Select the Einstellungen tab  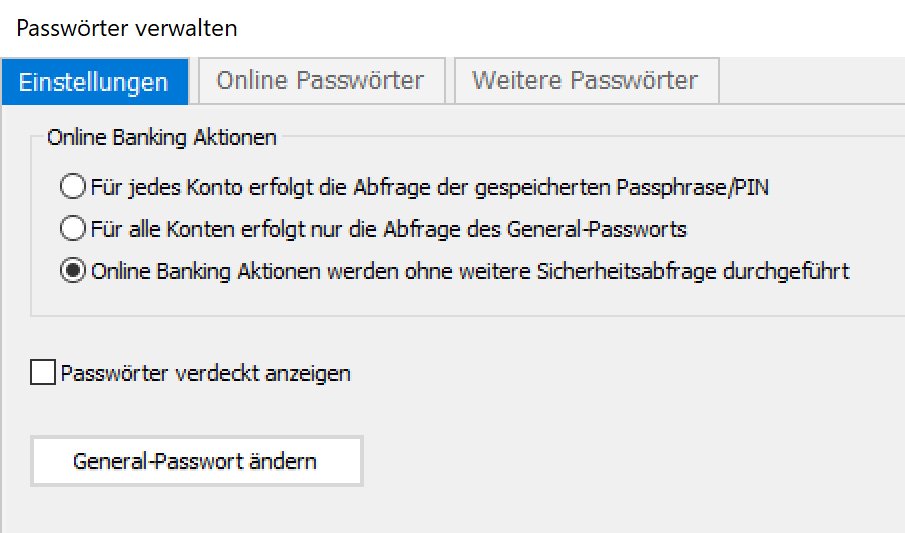(x=93, y=82)
